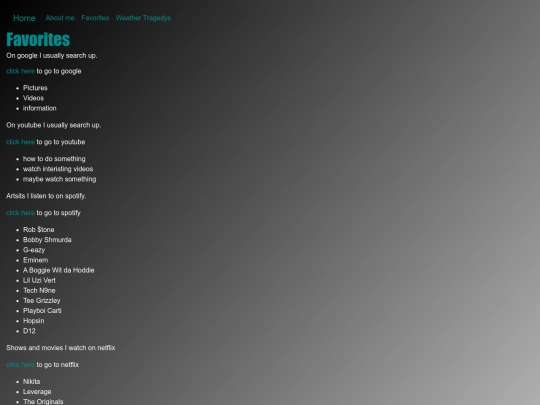Click the Videos list item
540x405 pixels.
point(33,98)
